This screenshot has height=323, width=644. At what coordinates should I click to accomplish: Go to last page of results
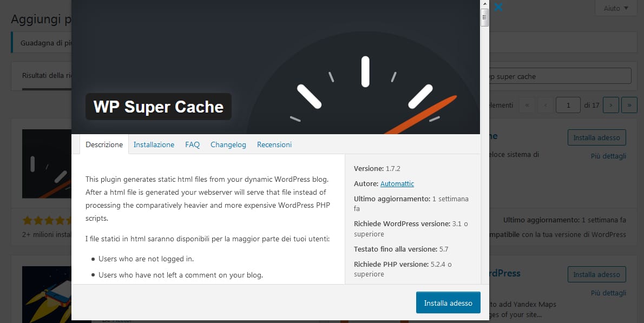point(629,105)
